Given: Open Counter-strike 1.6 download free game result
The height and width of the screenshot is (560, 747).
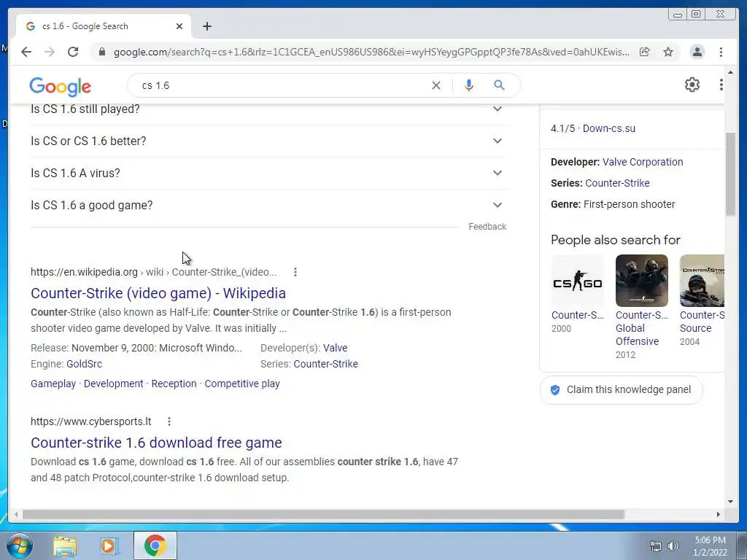Looking at the screenshot, I should 156,443.
